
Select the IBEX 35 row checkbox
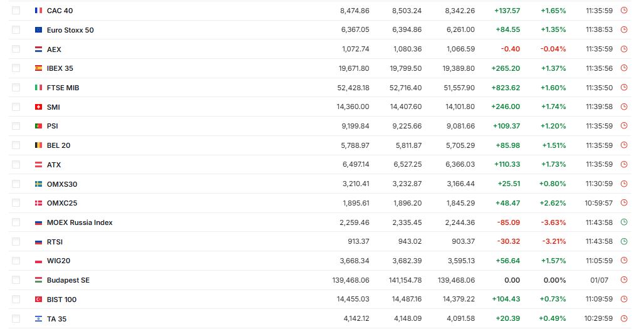16,68
